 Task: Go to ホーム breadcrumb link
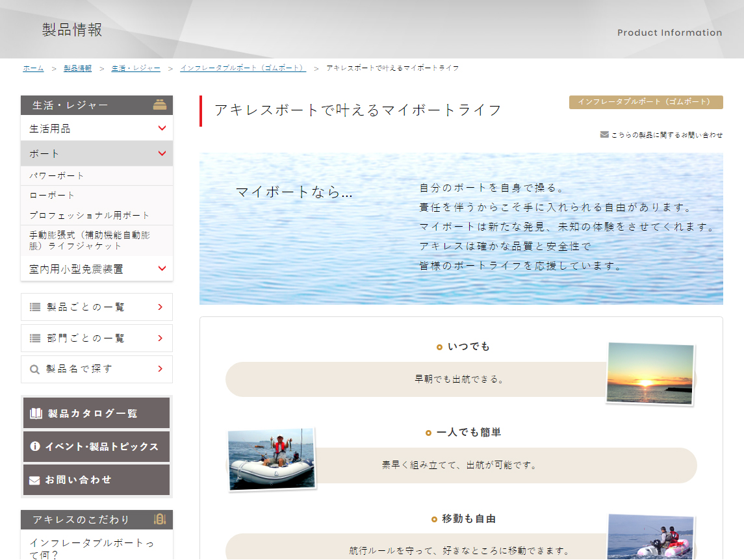point(33,68)
